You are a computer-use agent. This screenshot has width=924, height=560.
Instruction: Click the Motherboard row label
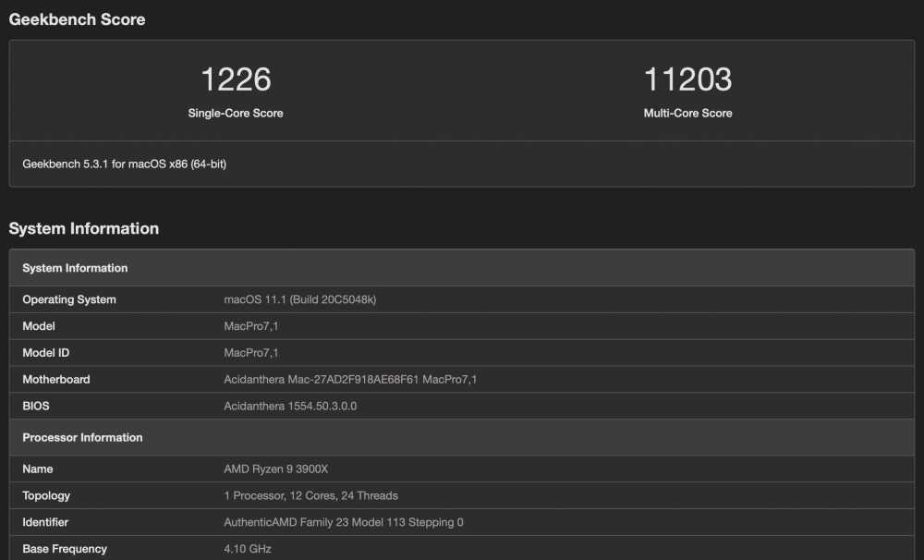[x=56, y=380]
